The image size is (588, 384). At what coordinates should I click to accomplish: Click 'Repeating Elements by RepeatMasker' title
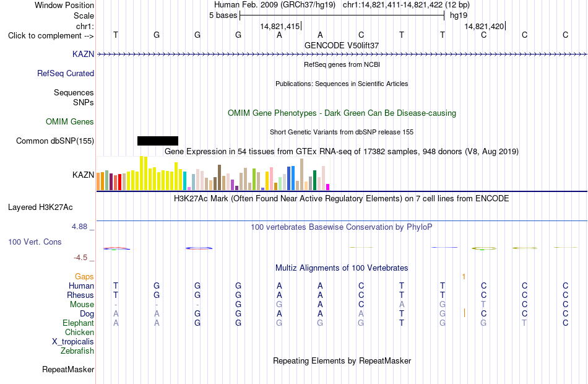(342, 360)
